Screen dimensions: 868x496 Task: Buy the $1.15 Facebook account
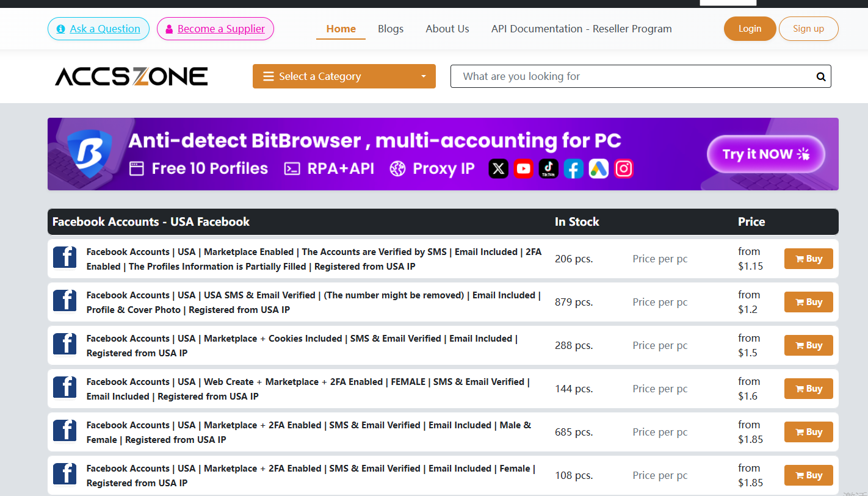tap(809, 259)
